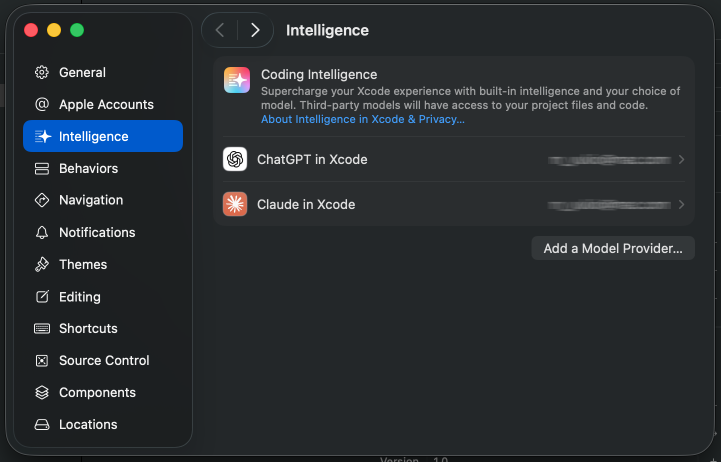The width and height of the screenshot is (721, 462).
Task: Click the Claude in Xcode label
Action: click(x=306, y=205)
